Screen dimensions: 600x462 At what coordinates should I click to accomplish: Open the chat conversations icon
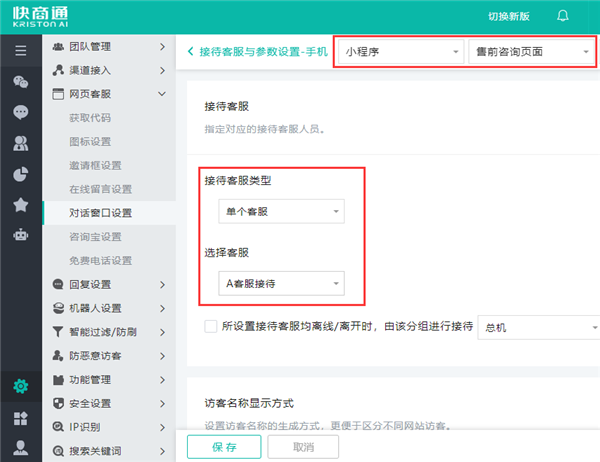(20, 81)
